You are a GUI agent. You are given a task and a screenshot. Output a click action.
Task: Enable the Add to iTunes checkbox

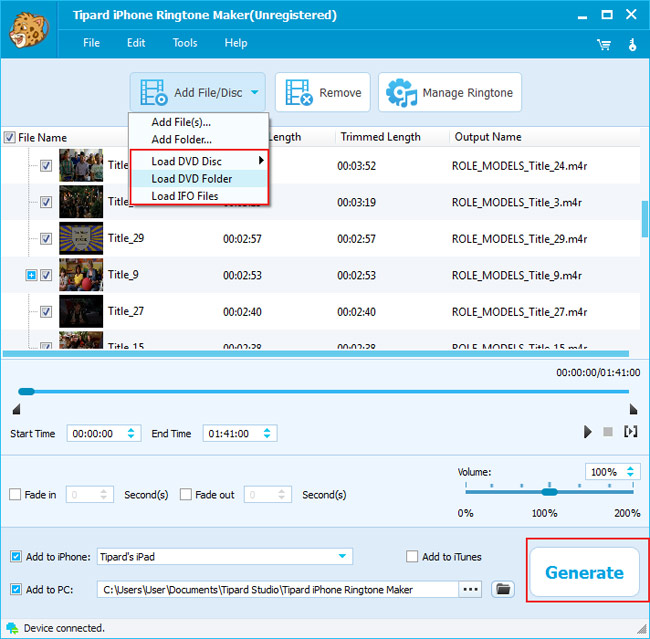412,556
